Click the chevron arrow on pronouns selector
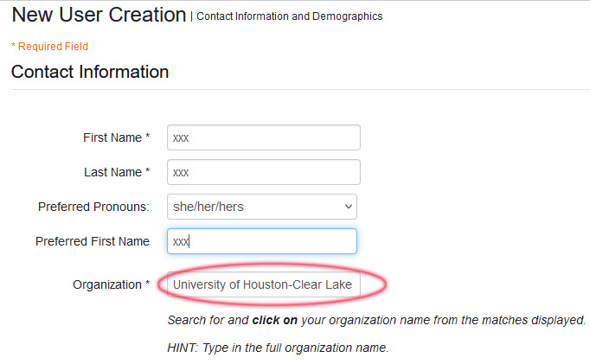 click(x=349, y=207)
